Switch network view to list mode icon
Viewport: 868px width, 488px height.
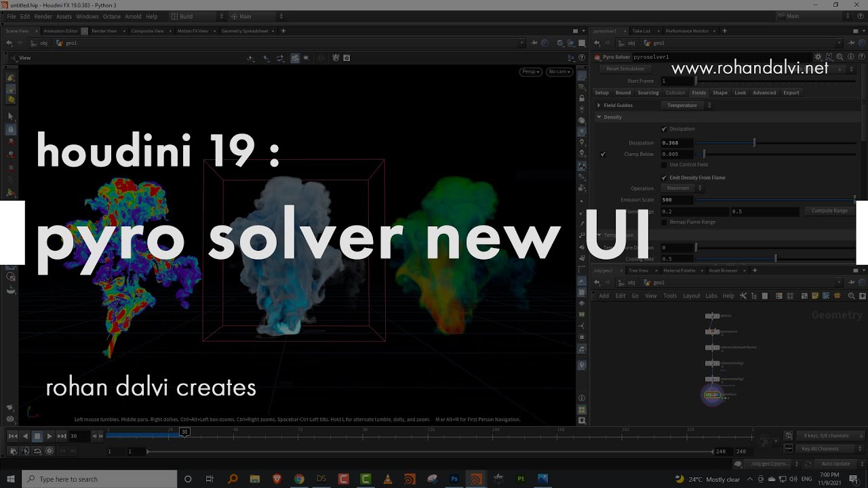pos(765,296)
